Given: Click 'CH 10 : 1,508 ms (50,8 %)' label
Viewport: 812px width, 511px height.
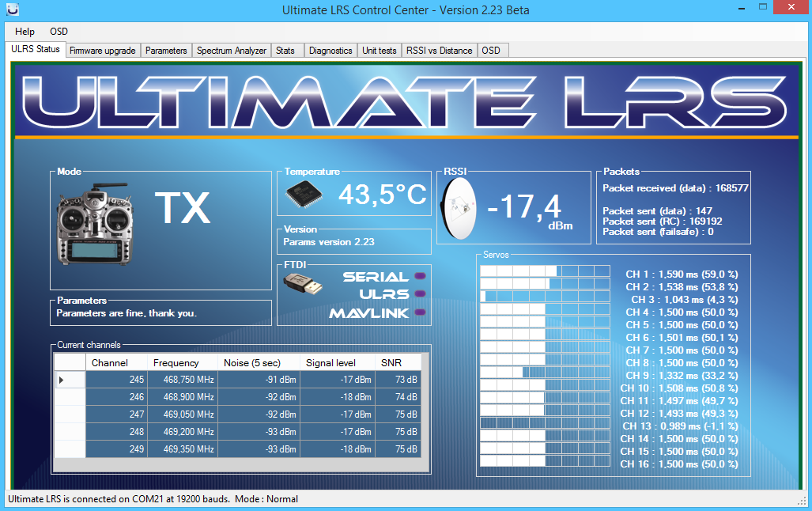Looking at the screenshot, I should click(x=679, y=388).
